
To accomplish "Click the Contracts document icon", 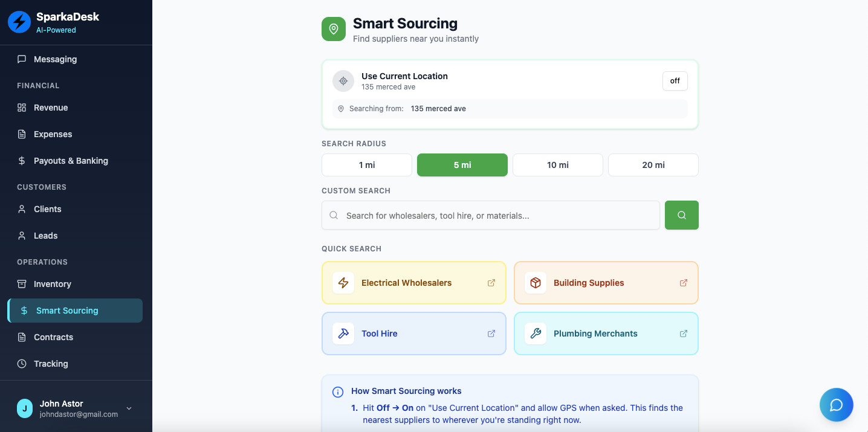I will click(22, 337).
